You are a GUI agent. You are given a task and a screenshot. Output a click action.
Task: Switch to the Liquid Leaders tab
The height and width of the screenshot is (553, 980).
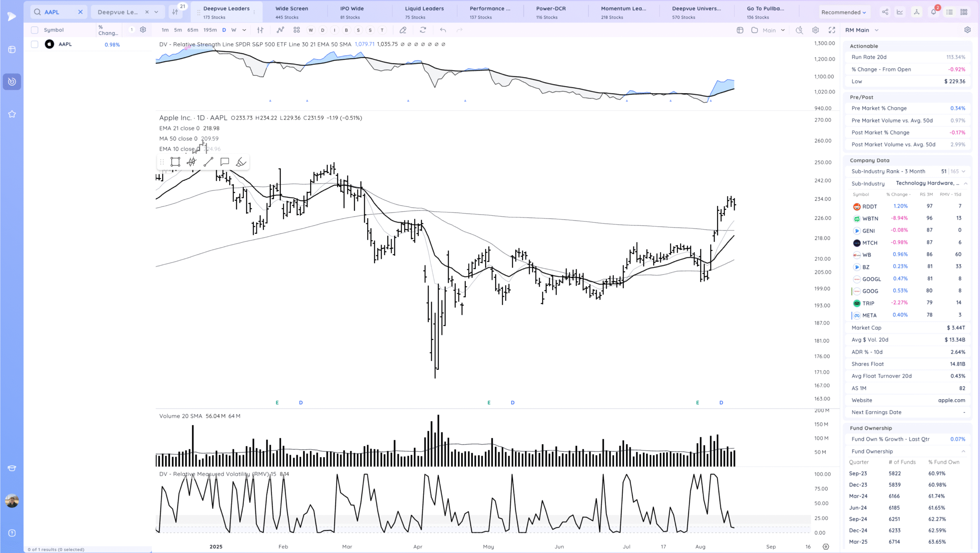click(x=424, y=12)
